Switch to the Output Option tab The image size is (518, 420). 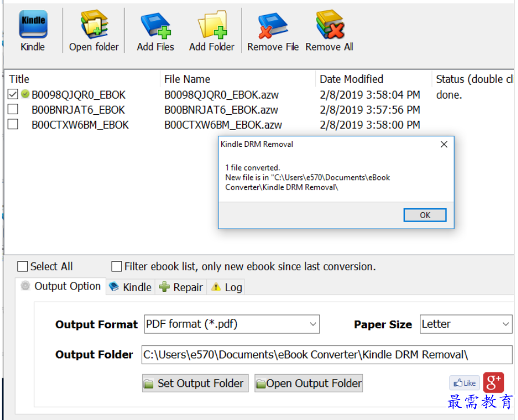click(x=61, y=286)
